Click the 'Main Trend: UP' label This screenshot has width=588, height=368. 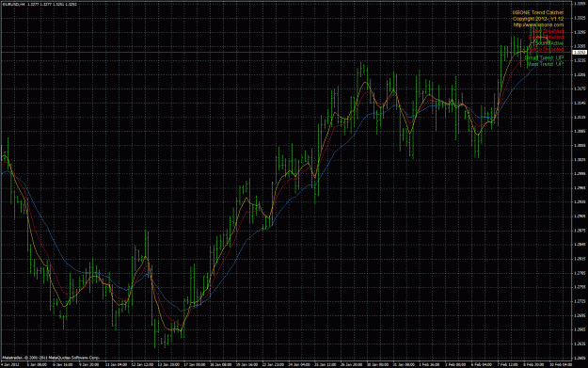tap(546, 64)
